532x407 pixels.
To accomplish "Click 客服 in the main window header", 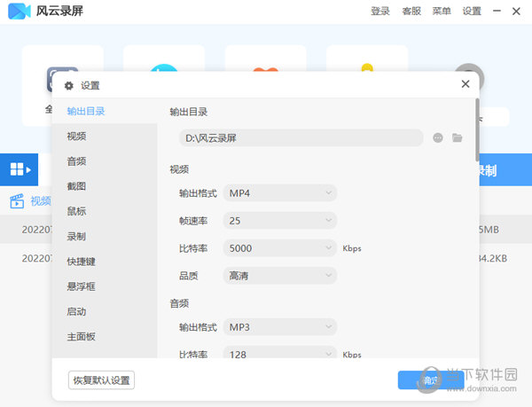I will coord(411,12).
